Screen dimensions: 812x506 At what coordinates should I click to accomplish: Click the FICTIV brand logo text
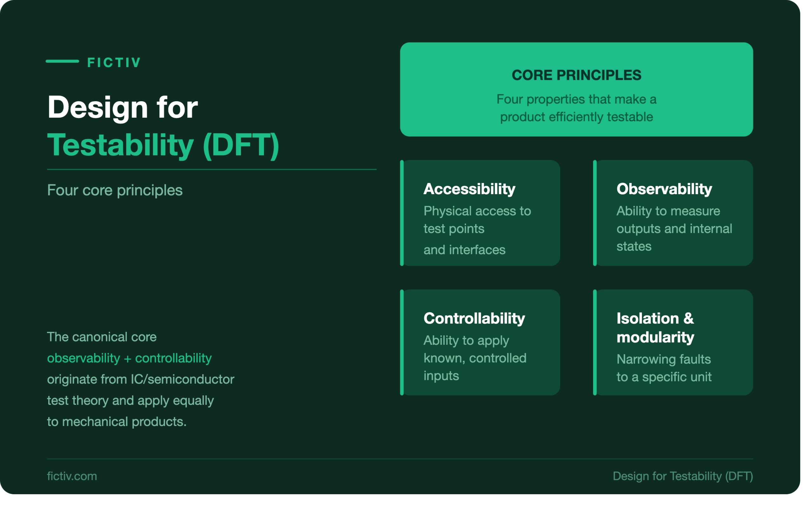tap(114, 62)
